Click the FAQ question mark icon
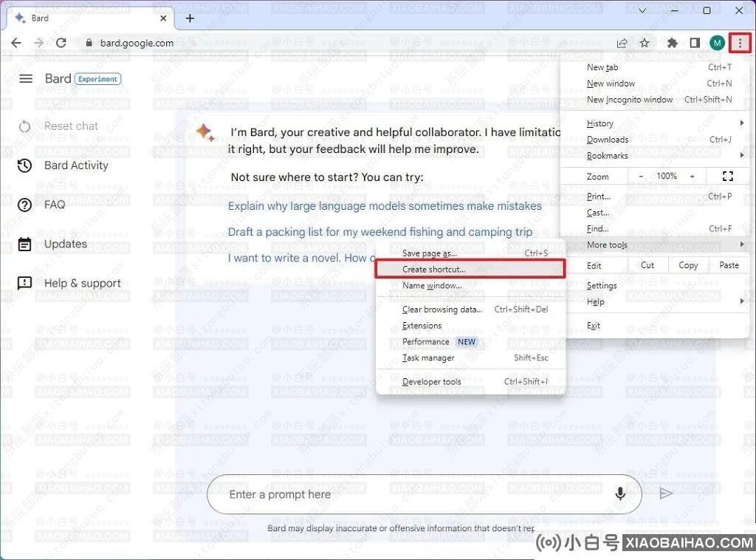756x560 pixels. click(24, 205)
